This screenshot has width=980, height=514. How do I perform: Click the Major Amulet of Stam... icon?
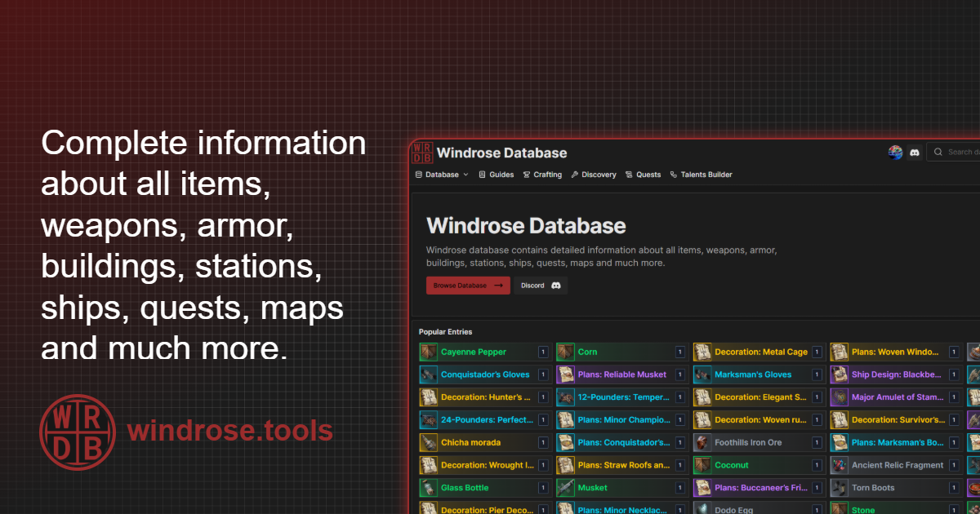pyautogui.click(x=840, y=397)
